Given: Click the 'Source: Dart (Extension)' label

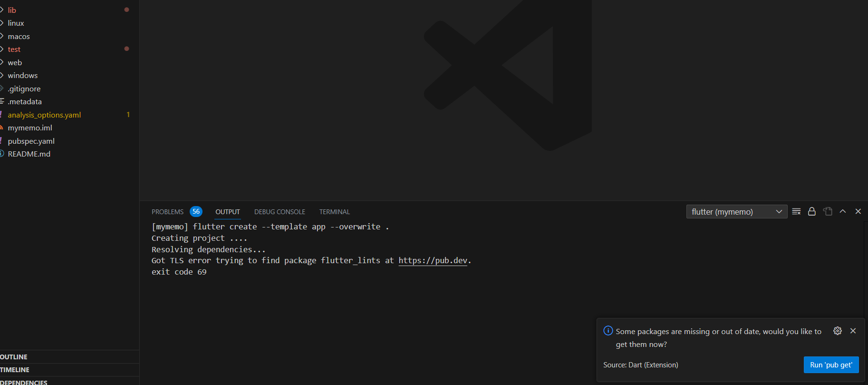Looking at the screenshot, I should (x=641, y=365).
